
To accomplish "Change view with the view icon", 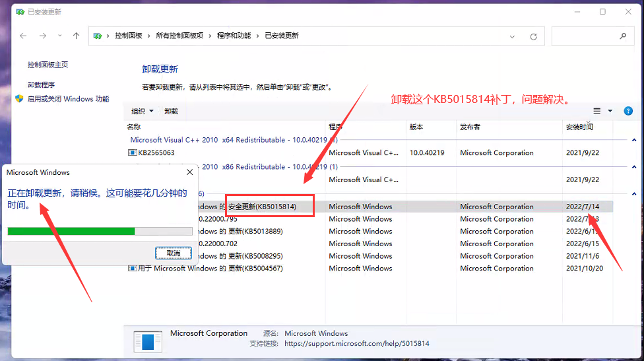I will (x=596, y=111).
